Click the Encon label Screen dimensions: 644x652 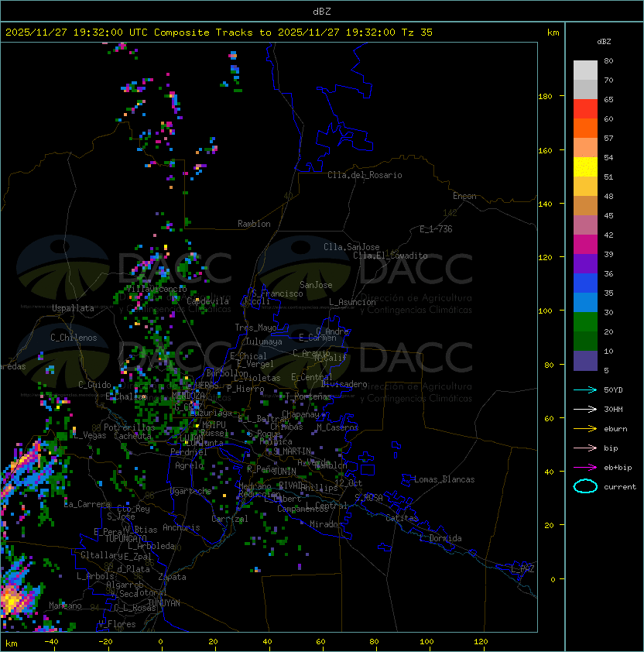464,196
